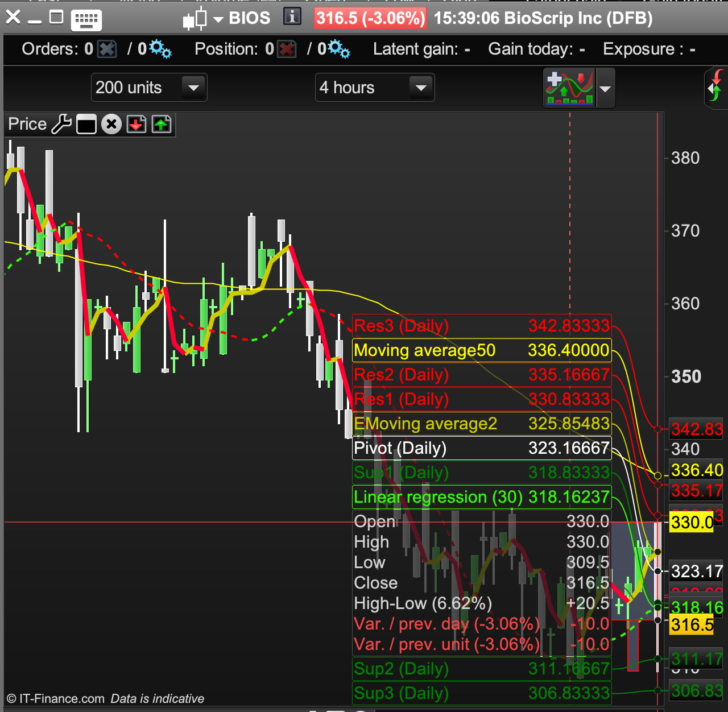
Task: Show instrument info for BIOS
Action: pyautogui.click(x=292, y=16)
